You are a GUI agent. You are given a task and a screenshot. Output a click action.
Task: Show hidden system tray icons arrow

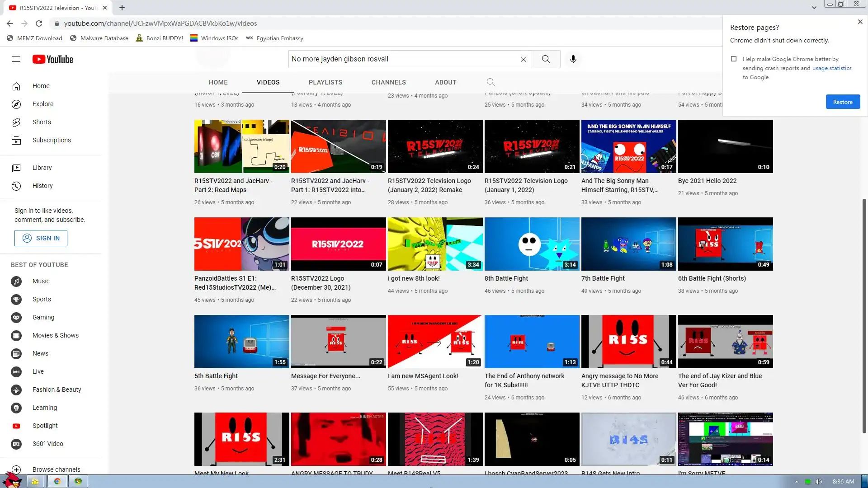click(797, 482)
